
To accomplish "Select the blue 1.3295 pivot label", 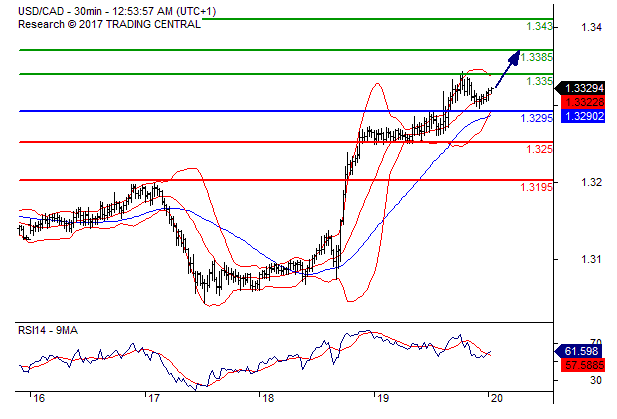I will click(536, 118).
